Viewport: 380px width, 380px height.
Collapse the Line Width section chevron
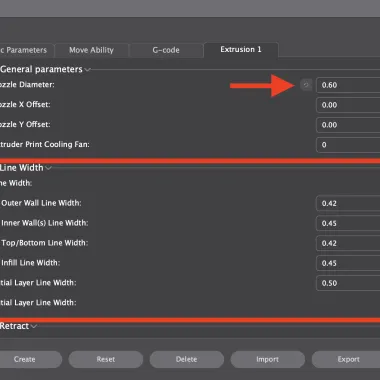point(48,168)
